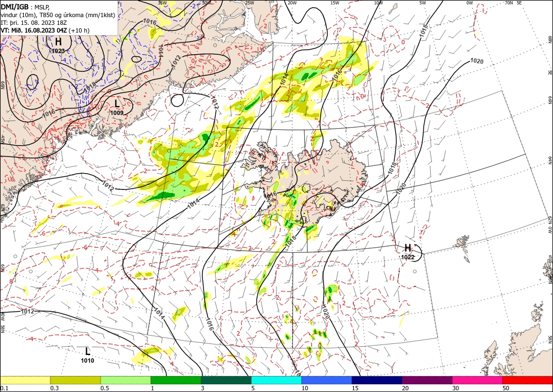Image resolution: width=553 pixels, height=392 pixels.
Task: Click the legend value 0.3
Action: click(54, 388)
